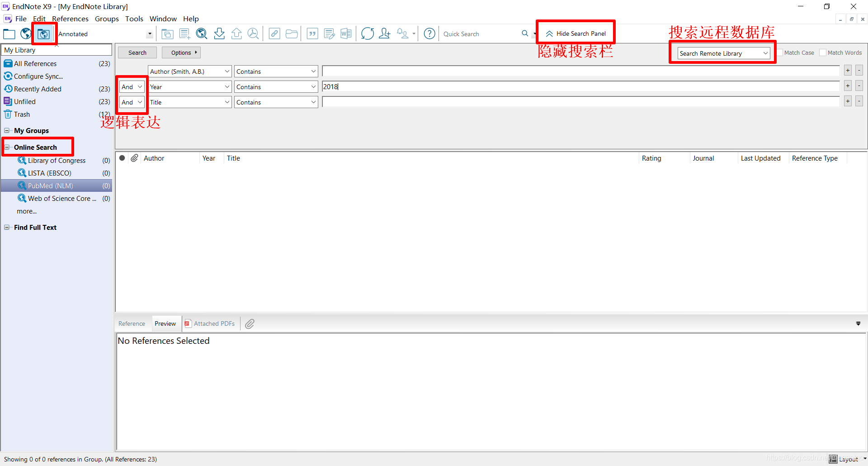Select PubMed (NLM) online search
868x466 pixels.
click(x=57, y=186)
